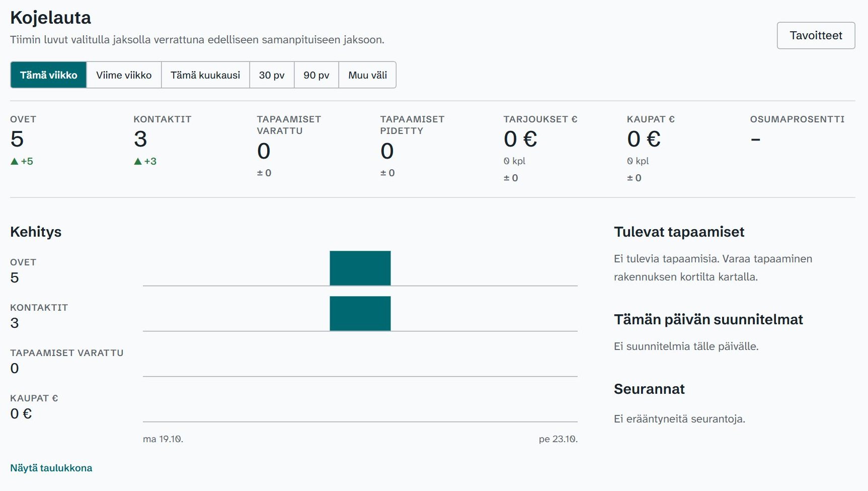Click the Tämän päivän suunnitelmat heading
Image resolution: width=868 pixels, height=491 pixels.
pos(708,319)
